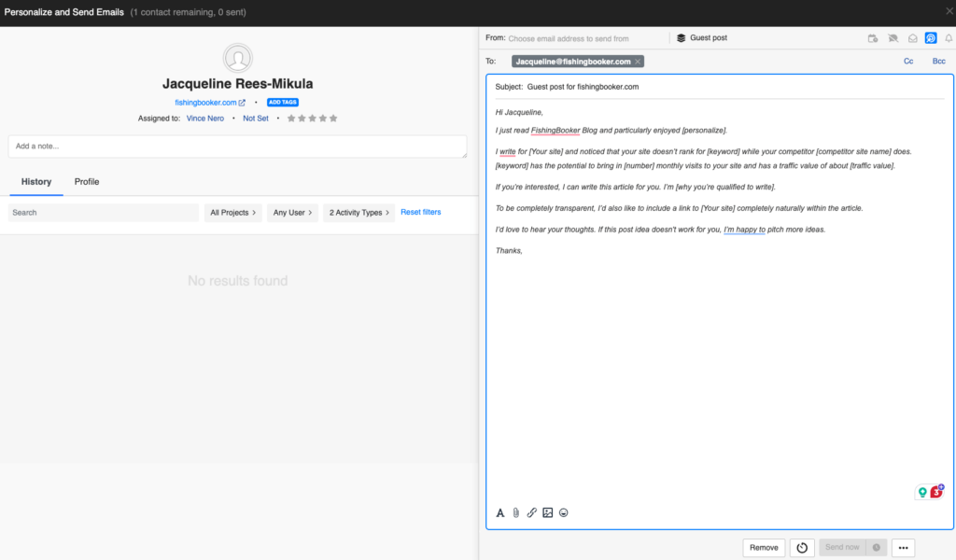Insert an image into the email body
The image size is (956, 560).
pos(547,512)
